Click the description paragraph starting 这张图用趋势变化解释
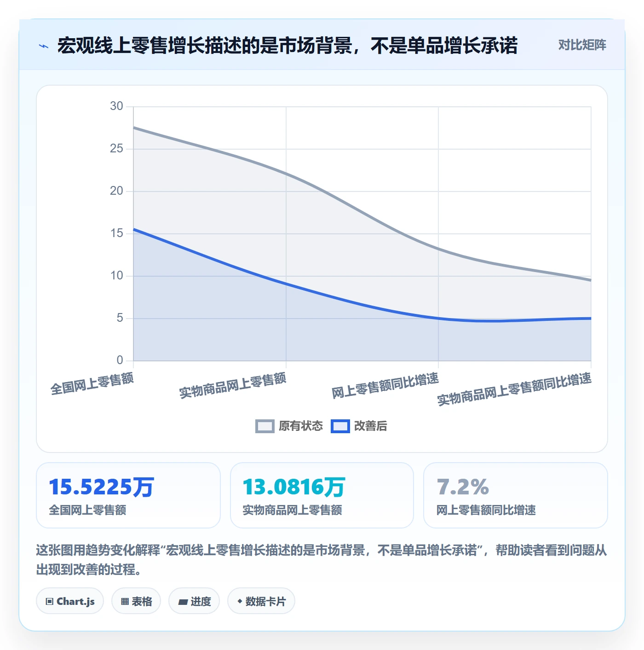Viewport: 644px width, 650px height. (322, 560)
